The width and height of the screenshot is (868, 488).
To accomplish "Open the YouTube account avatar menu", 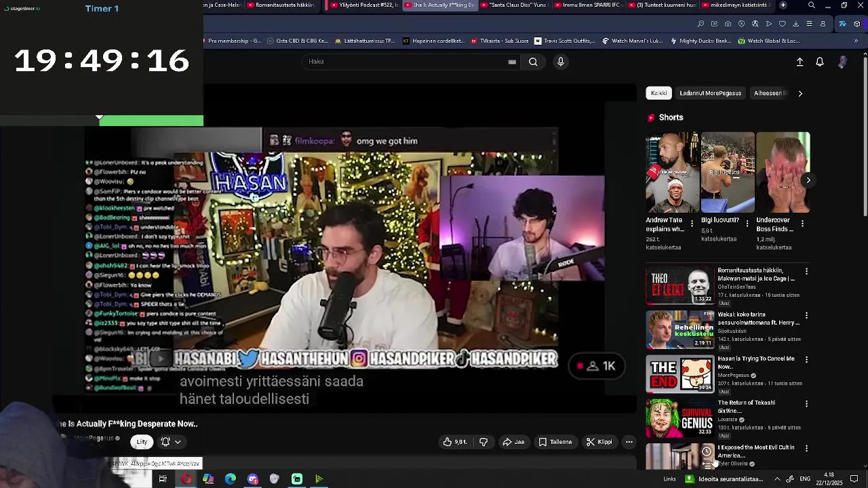I will coord(842,62).
